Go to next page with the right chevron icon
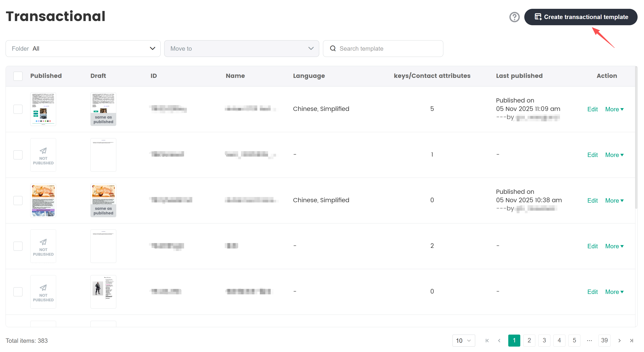The width and height of the screenshot is (644, 352). click(619, 340)
